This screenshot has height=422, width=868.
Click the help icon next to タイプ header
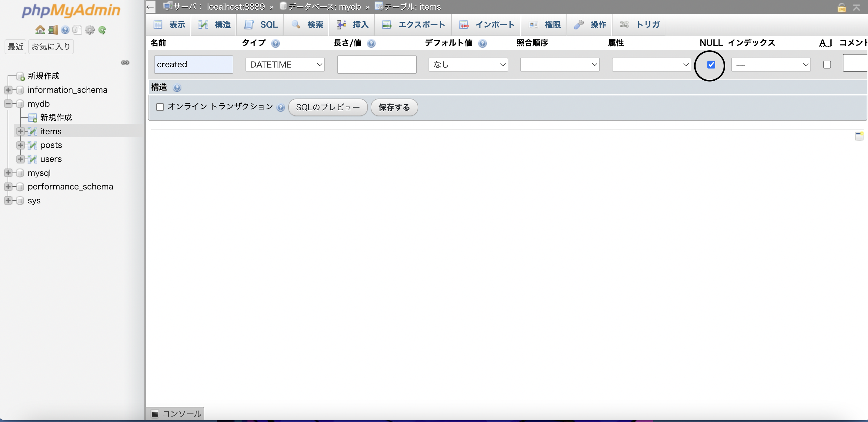tap(275, 43)
